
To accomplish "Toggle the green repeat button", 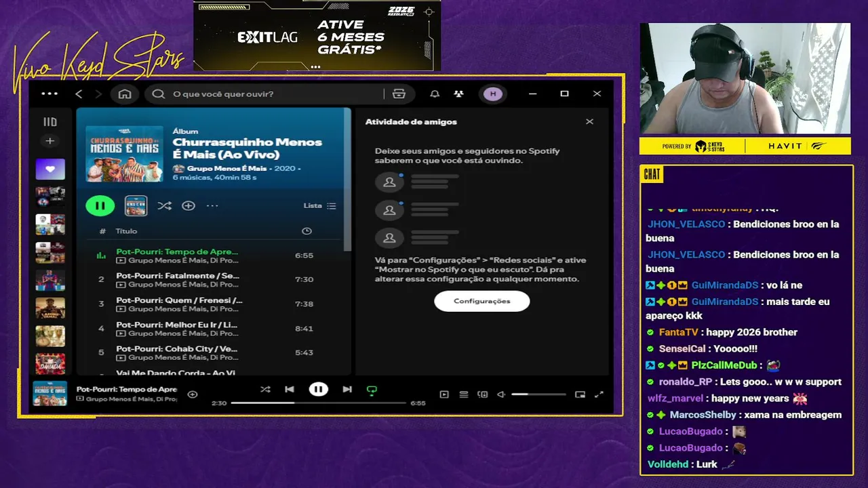I will click(372, 390).
